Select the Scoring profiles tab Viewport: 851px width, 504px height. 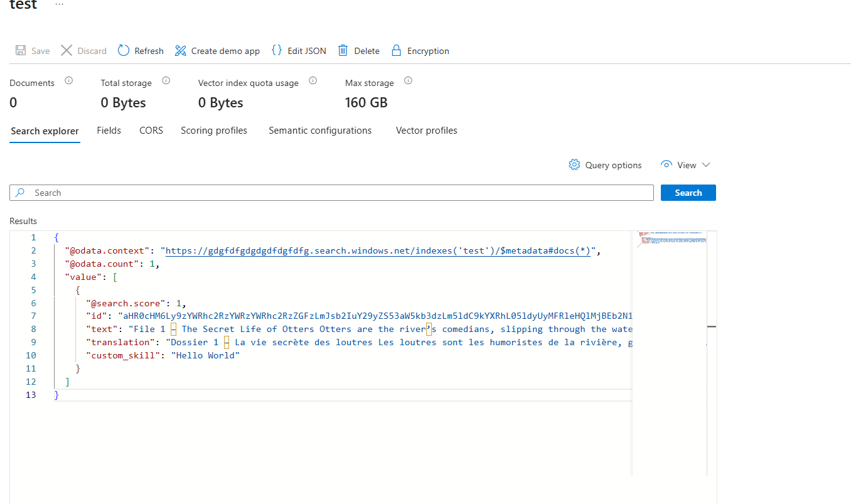pyautogui.click(x=214, y=131)
